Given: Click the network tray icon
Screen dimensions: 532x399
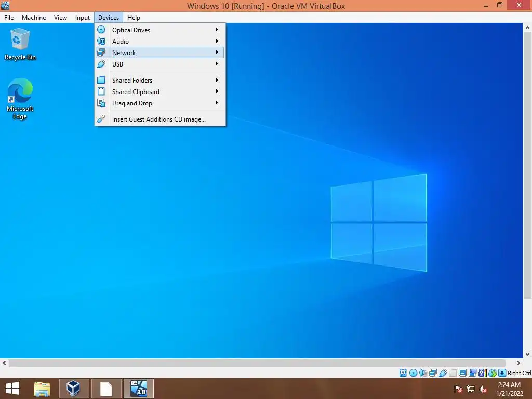Looking at the screenshot, I should tap(471, 389).
